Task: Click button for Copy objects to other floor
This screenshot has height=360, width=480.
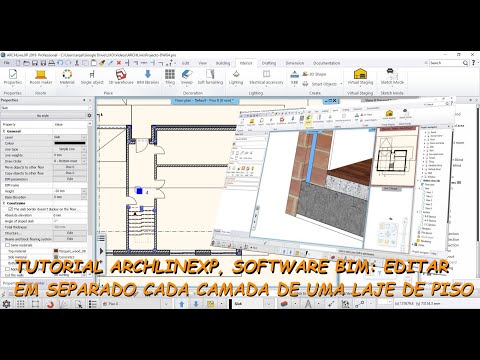Action: coord(70,173)
